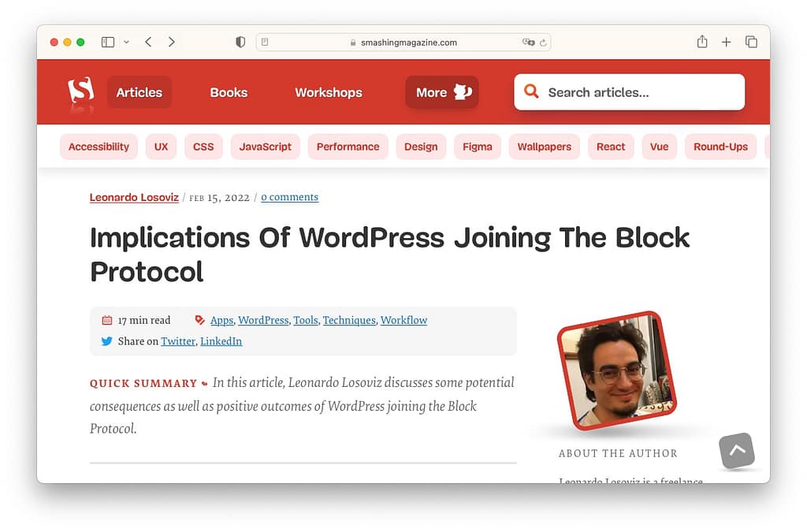Click the scroll-to-top arrow button
This screenshot has width=807, height=532.
(737, 451)
